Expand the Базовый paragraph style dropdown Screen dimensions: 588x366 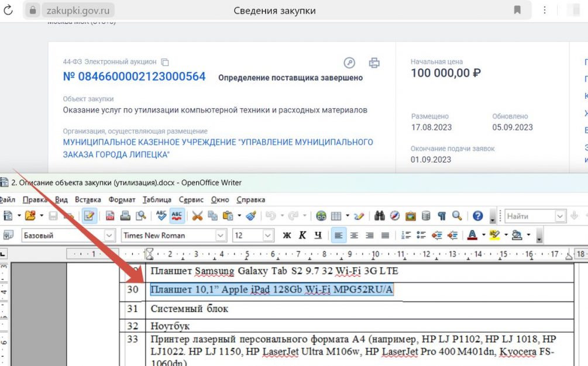click(109, 236)
